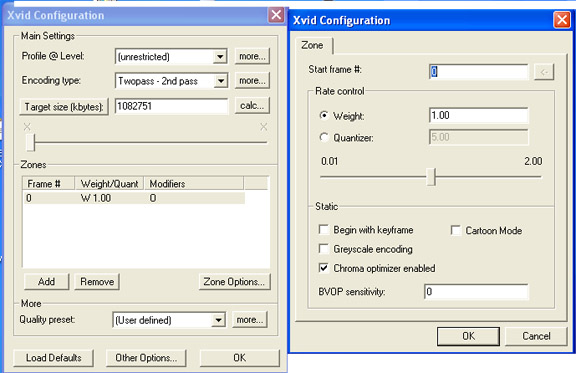Toggle the Target size (kbytes) button
Viewport: 576px width, 373px height.
coord(64,107)
